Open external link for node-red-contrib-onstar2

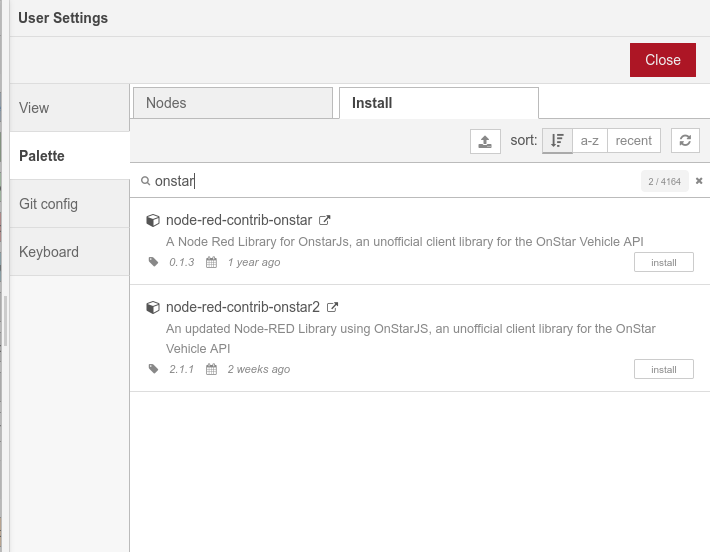(x=332, y=307)
